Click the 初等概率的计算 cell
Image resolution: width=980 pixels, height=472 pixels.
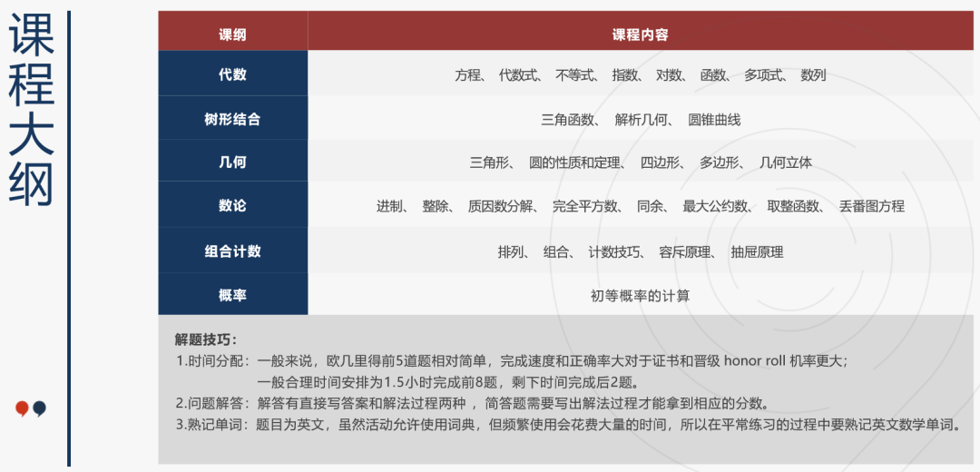pyautogui.click(x=641, y=295)
